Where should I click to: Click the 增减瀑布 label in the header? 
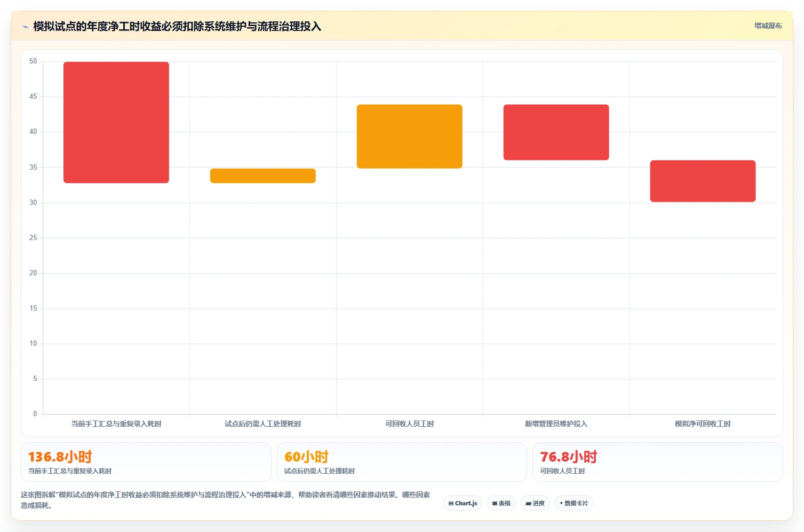pyautogui.click(x=768, y=26)
